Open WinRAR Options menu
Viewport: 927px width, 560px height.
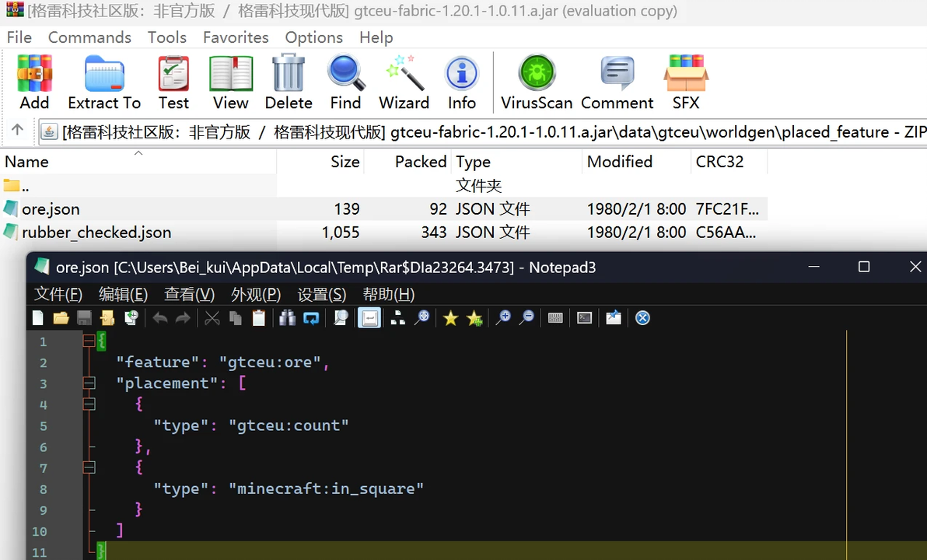click(x=313, y=37)
